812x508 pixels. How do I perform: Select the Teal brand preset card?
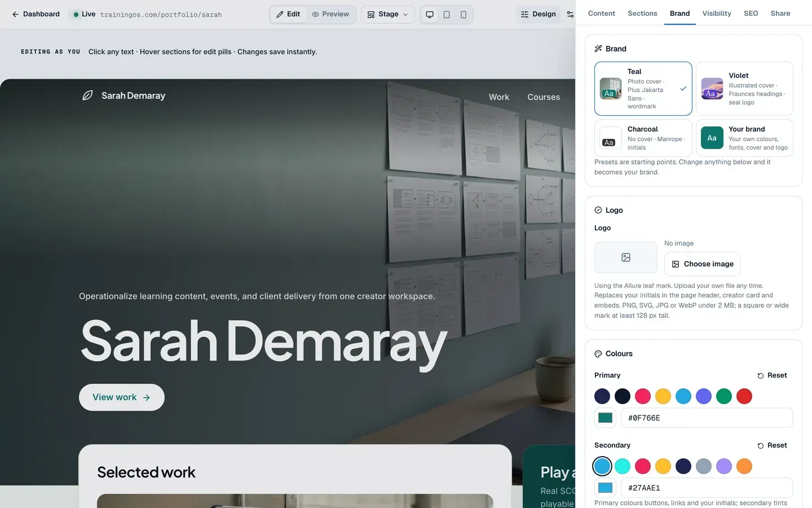(643, 89)
